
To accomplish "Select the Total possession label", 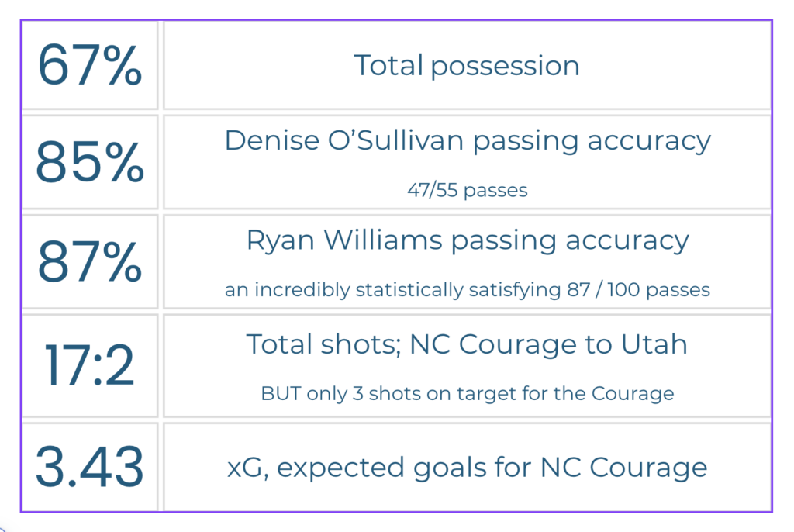I will (466, 66).
